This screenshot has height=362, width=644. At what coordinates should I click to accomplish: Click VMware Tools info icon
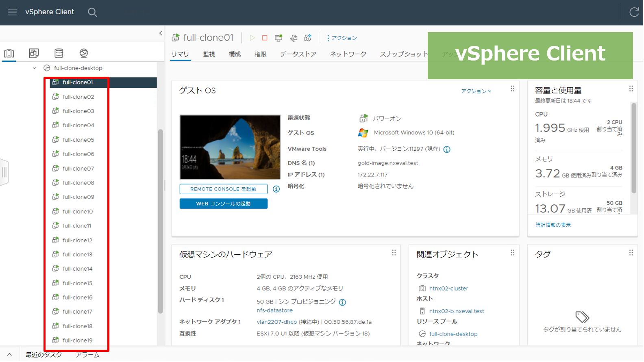pyautogui.click(x=447, y=150)
